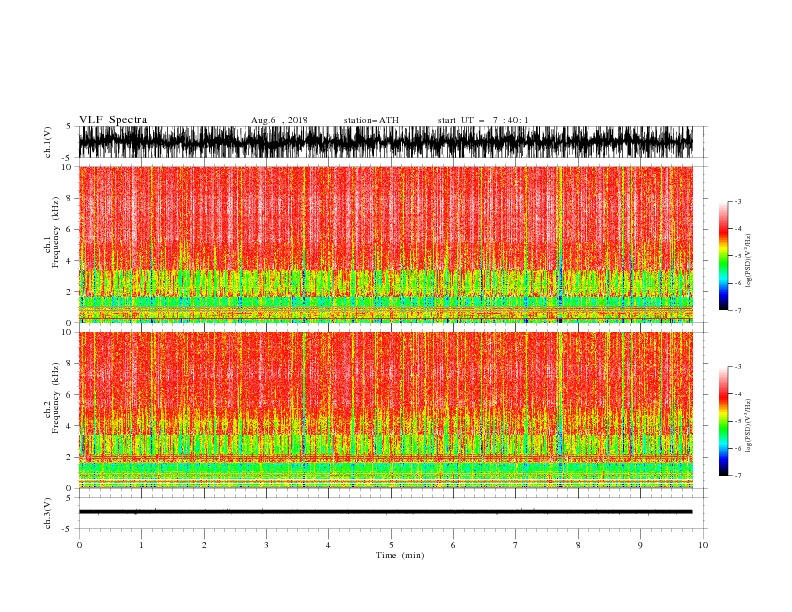Click the "VLF Spectra" plot title
The height and width of the screenshot is (612, 792).
(x=113, y=120)
